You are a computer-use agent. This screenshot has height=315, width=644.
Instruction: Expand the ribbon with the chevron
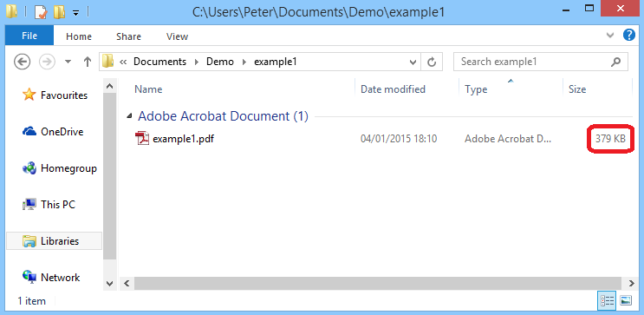click(610, 36)
